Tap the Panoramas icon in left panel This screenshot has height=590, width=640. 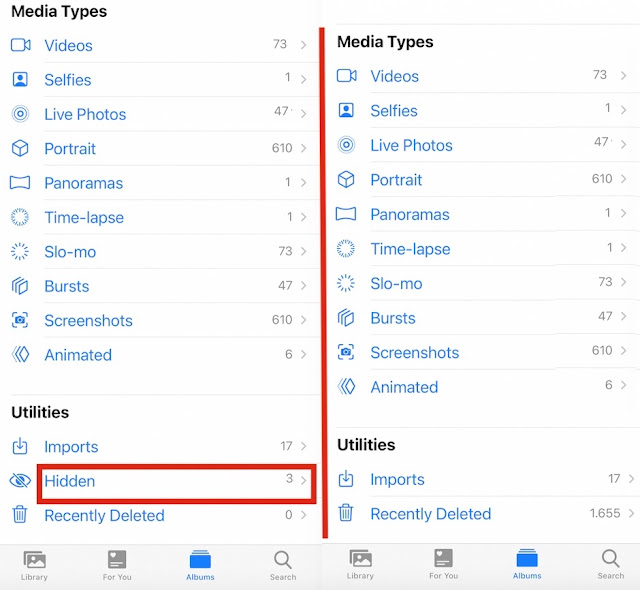[x=21, y=183]
